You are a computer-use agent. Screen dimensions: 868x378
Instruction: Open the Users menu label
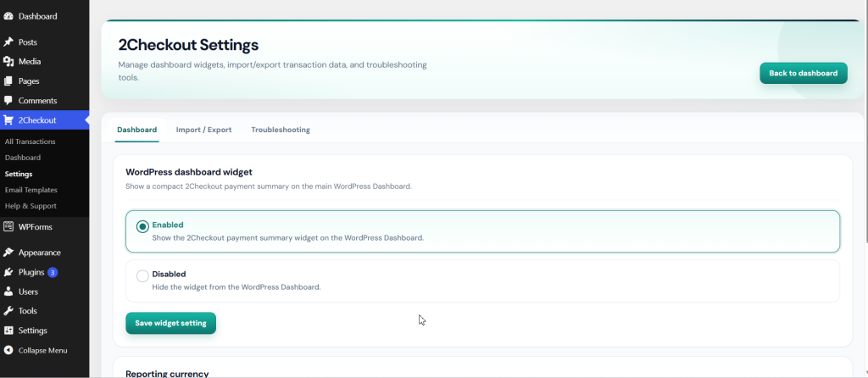pos(28,292)
